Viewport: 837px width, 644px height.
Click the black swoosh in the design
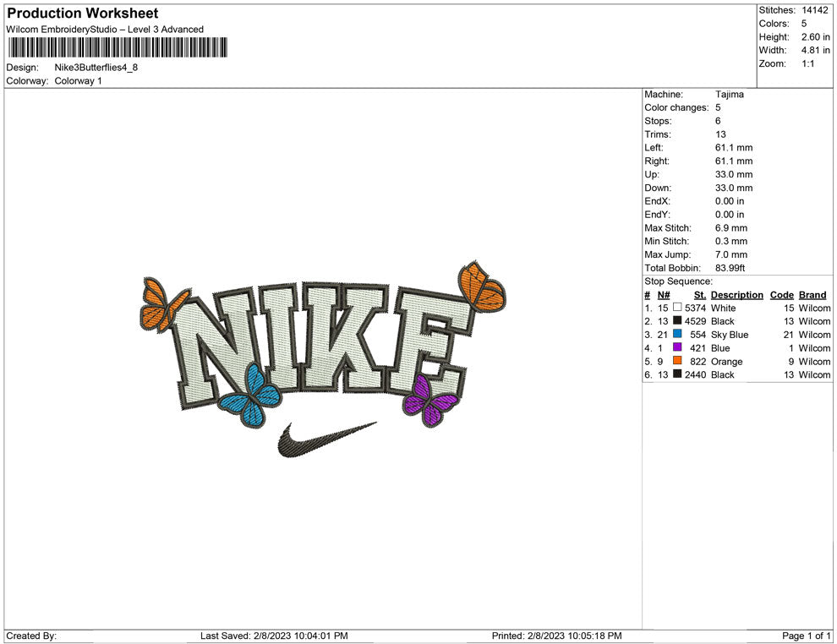point(325,439)
